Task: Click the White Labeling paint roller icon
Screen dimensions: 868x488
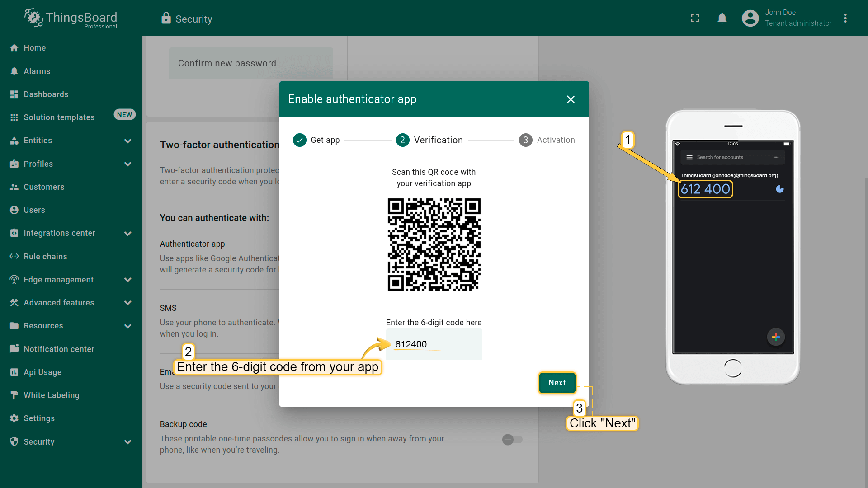Action: (14, 395)
